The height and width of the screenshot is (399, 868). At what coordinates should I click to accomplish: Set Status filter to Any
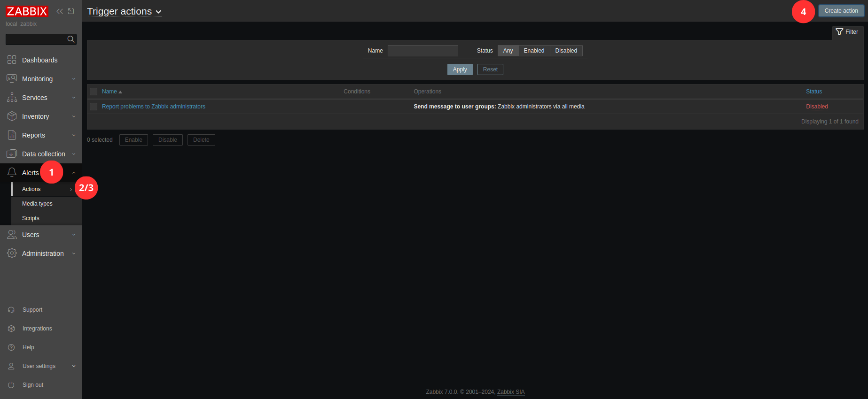508,51
